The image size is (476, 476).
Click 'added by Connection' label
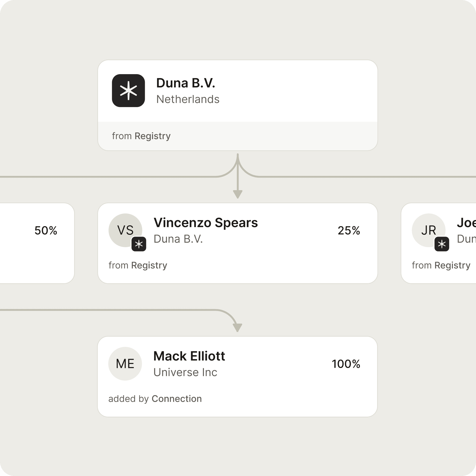pos(155,399)
